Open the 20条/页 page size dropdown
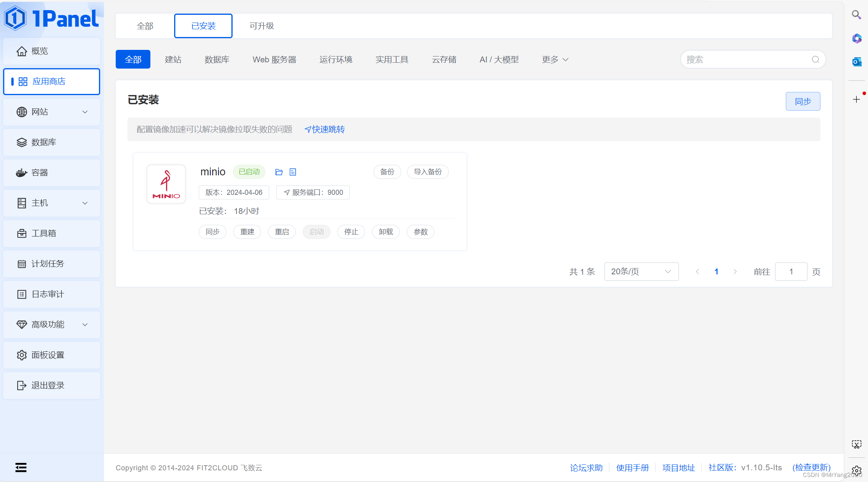The image size is (868, 482). [641, 272]
